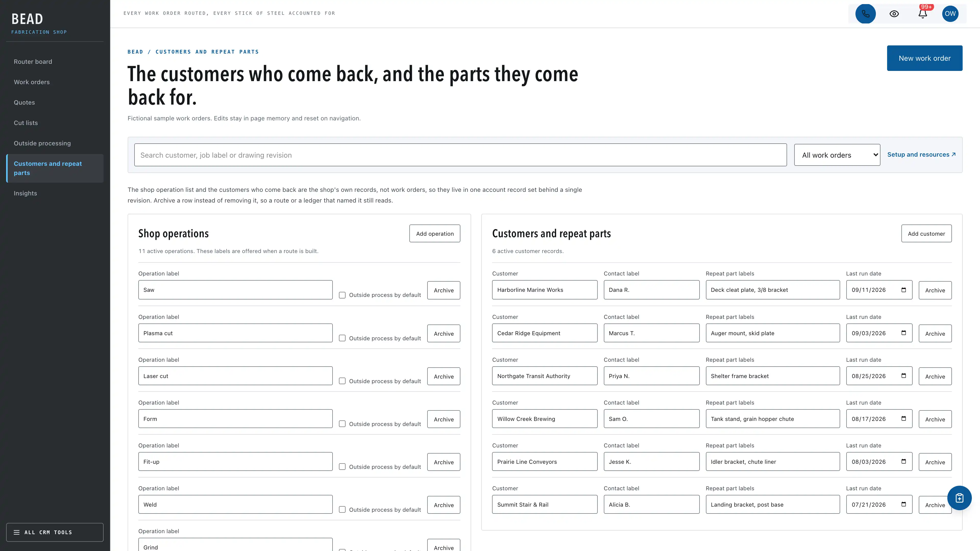Open calendar picker for Summit Stair & Rail date

pyautogui.click(x=903, y=504)
